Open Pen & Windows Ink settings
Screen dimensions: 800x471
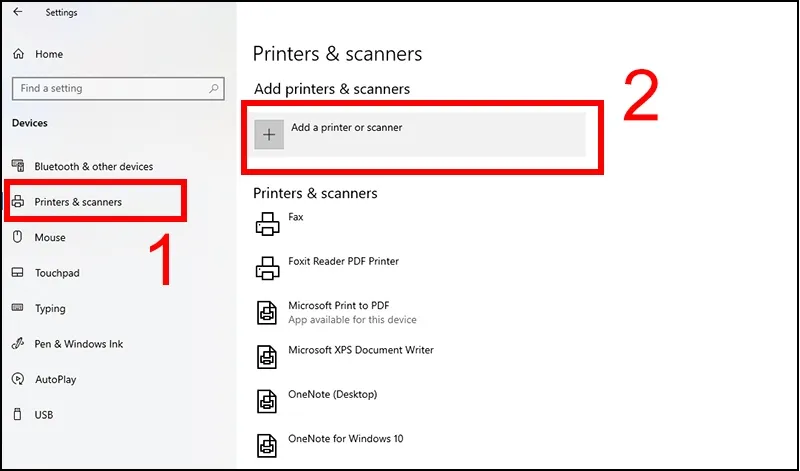[x=79, y=344]
